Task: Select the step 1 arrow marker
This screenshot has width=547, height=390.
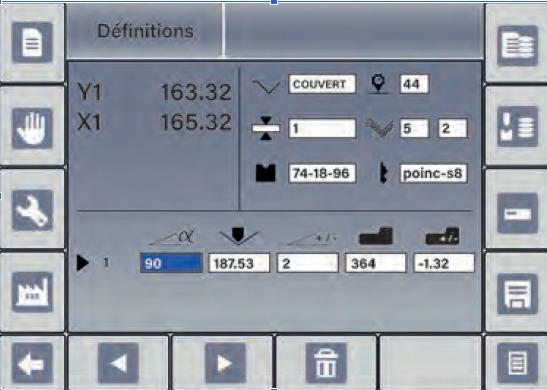Action: coord(82,263)
